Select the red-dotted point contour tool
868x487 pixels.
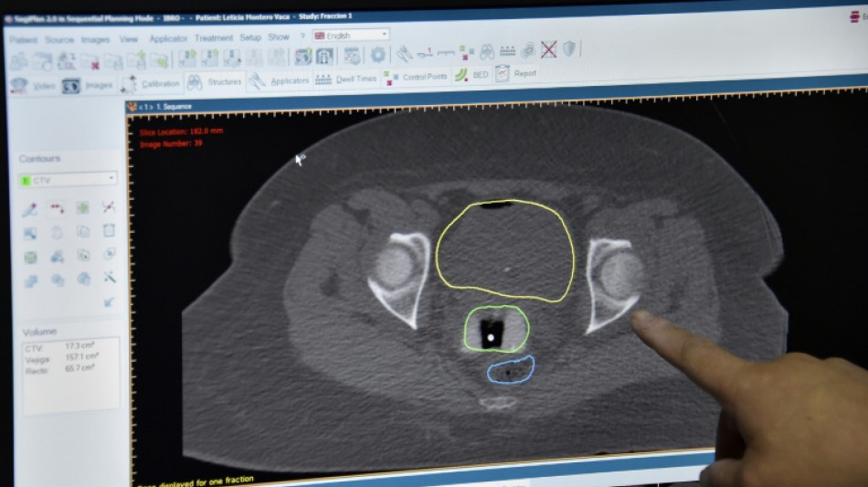pyautogui.click(x=57, y=208)
